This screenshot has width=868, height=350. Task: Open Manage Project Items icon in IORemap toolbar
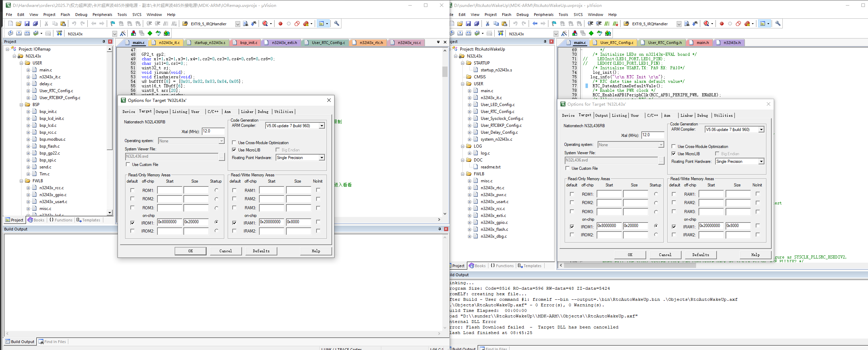133,33
